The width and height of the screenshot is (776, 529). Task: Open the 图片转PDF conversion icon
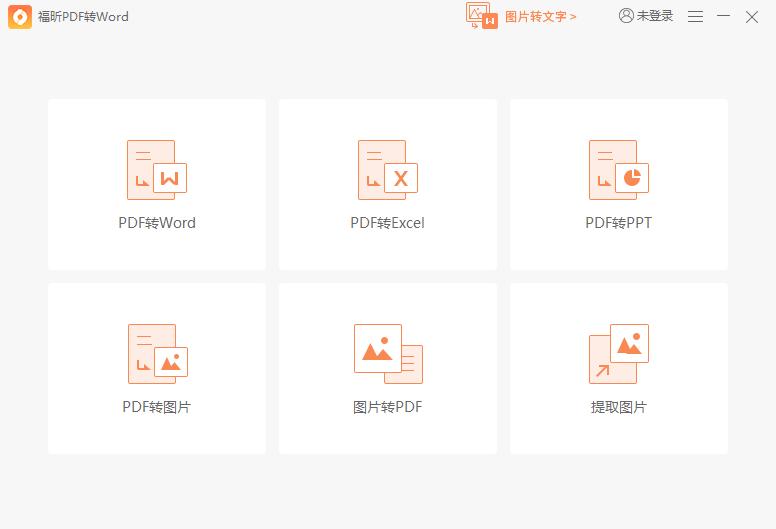click(x=388, y=354)
